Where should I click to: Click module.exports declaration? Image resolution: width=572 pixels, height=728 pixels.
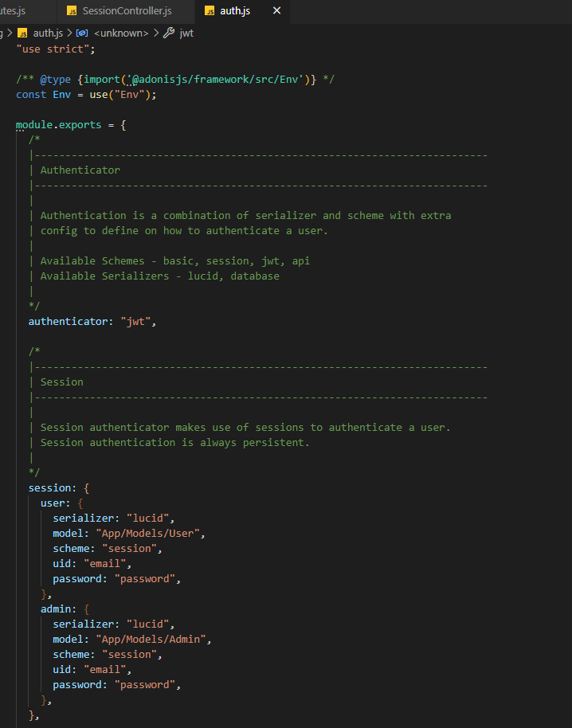58,125
